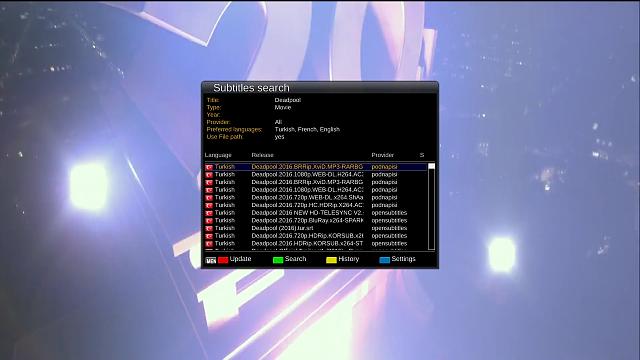640x360 pixels.
Task: Click Turkish flag of Deadpool (2016).tur.srt row
Action: click(x=209, y=229)
